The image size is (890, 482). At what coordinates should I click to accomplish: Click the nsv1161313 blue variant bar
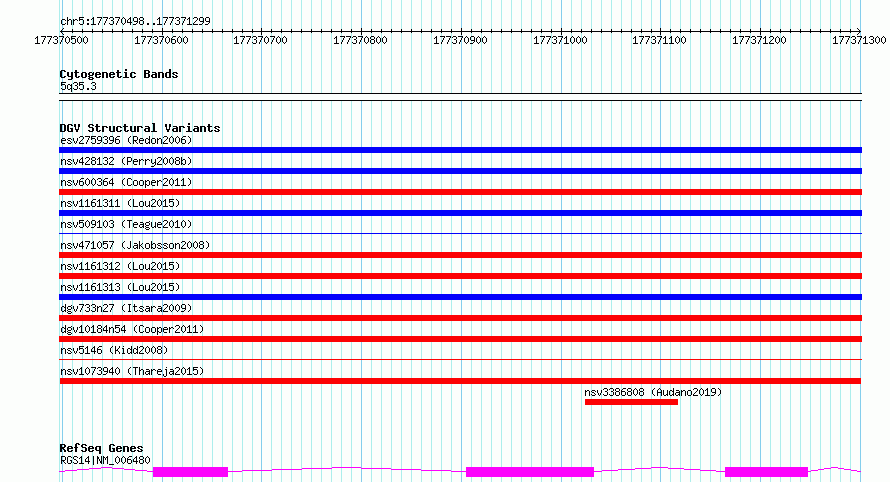tap(460, 297)
